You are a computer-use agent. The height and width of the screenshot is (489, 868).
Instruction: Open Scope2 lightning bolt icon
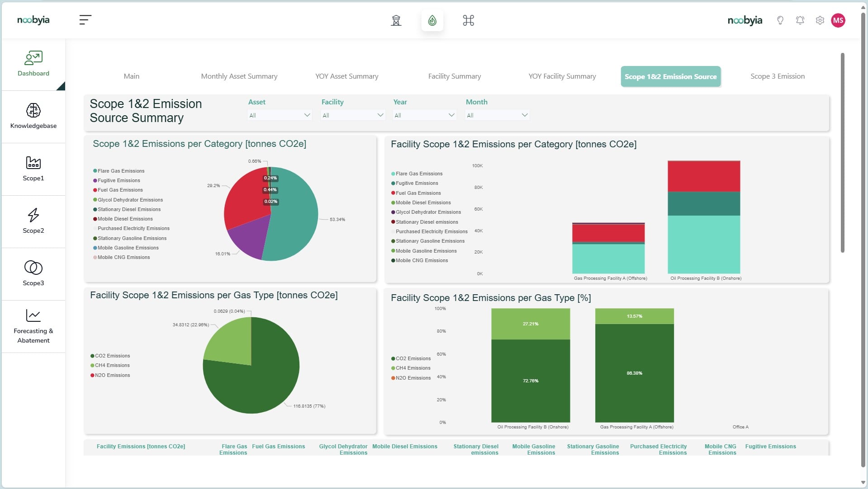tap(33, 215)
